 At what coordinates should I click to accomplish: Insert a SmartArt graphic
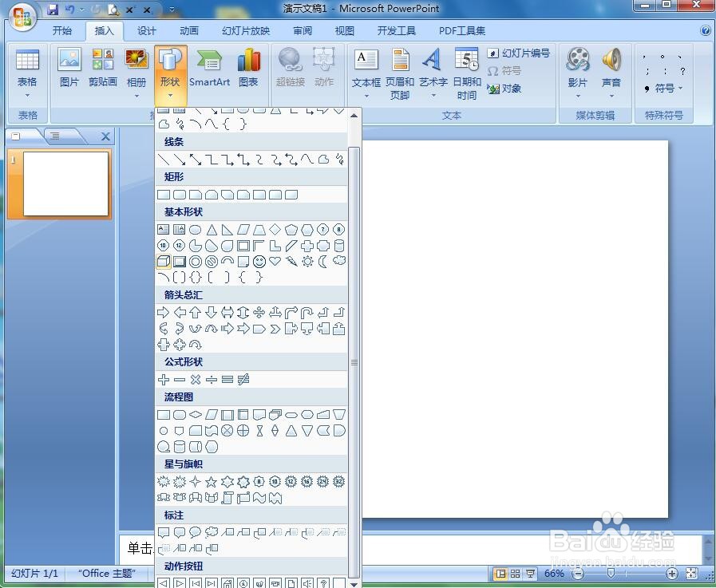(x=209, y=68)
